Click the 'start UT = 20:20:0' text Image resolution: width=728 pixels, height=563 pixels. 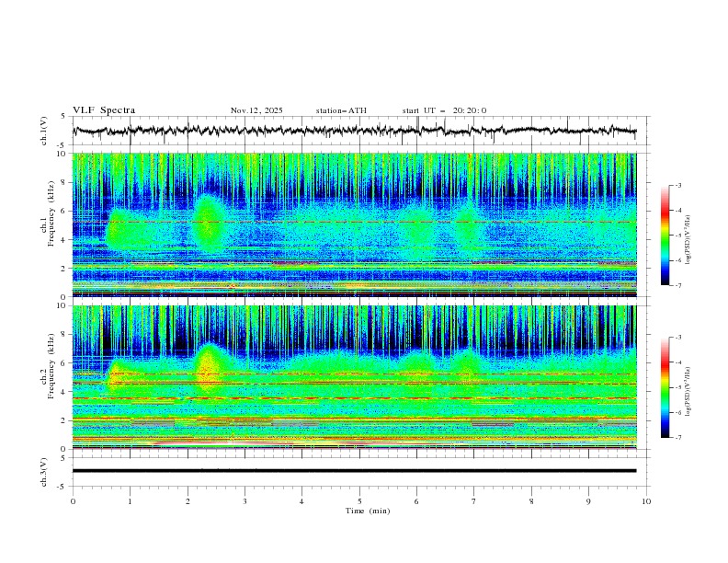tap(444, 110)
